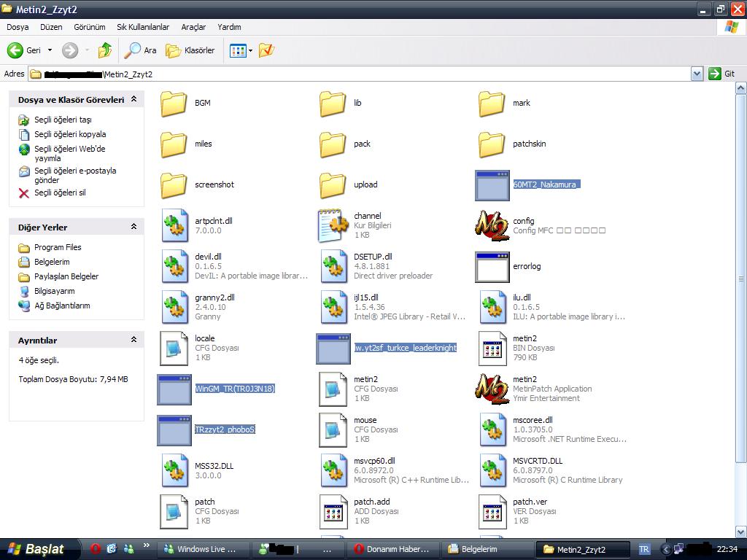Select the errorlog file icon

click(492, 267)
